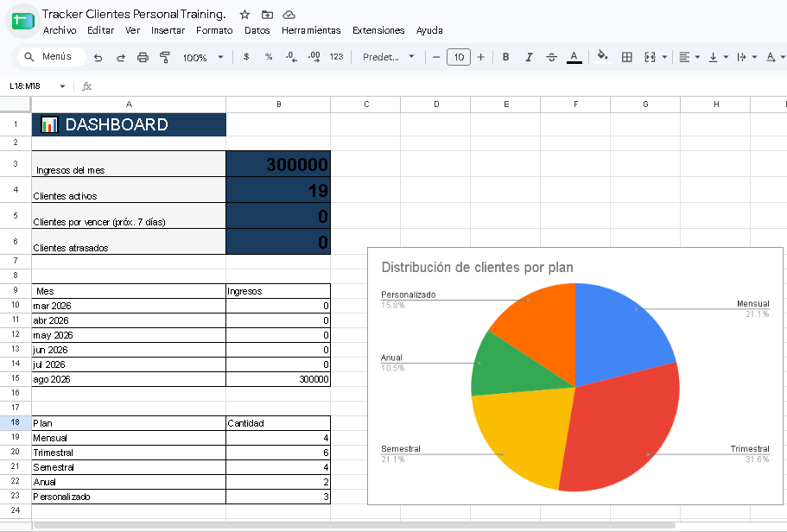Apply percent format

[269, 57]
